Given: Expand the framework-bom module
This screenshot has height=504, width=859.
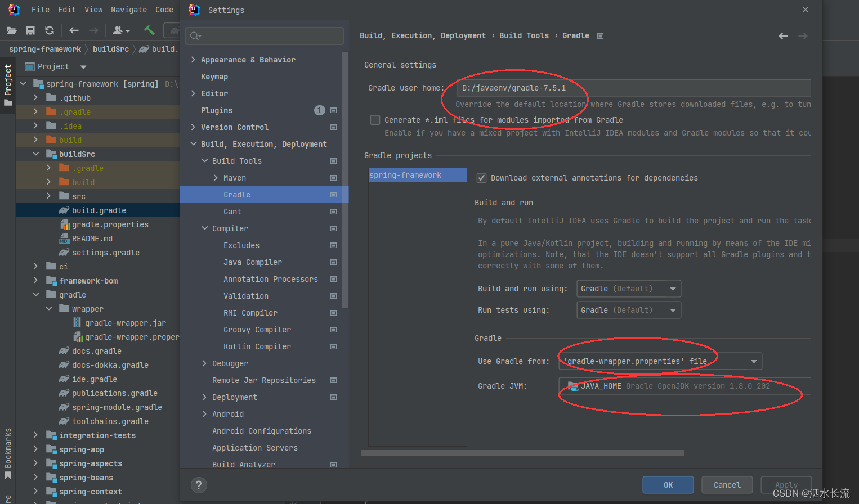Looking at the screenshot, I should [36, 281].
